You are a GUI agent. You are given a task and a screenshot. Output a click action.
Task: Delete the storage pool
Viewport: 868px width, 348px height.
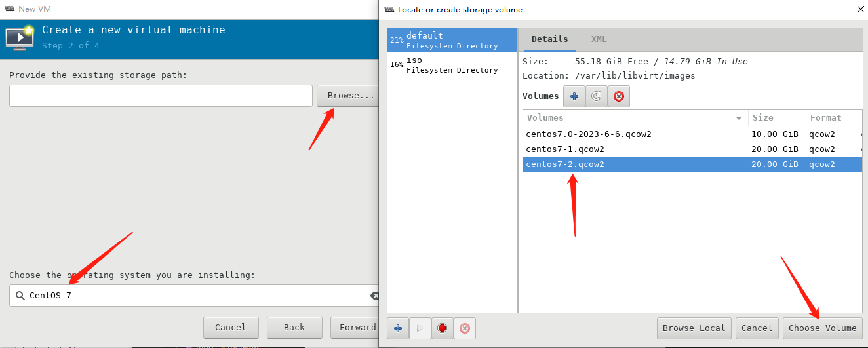click(x=464, y=328)
